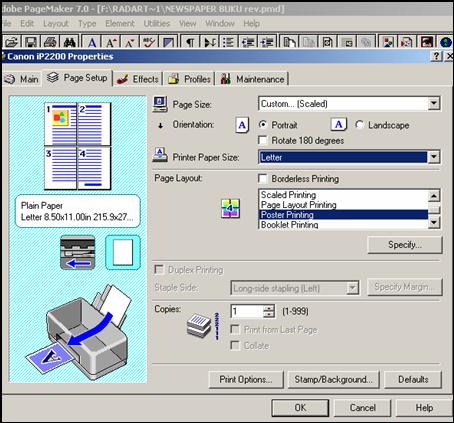Click the Indents/Tabs toolbar icon
This screenshot has width=454, height=423.
(209, 42)
